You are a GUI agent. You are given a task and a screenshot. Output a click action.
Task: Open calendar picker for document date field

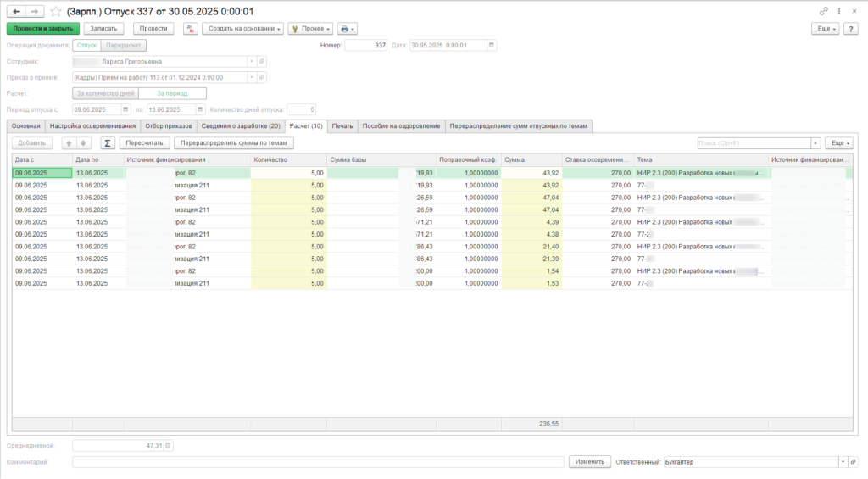click(492, 46)
